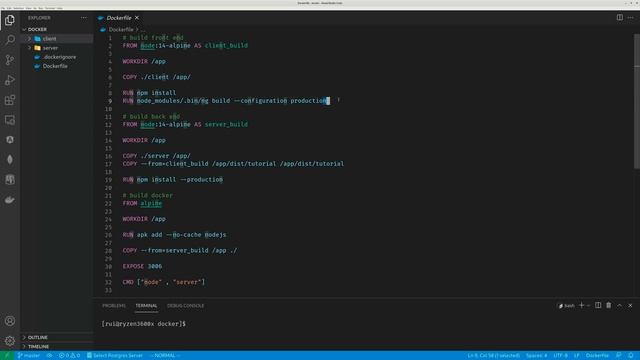Open the Source Control view
Screen dimensions: 640x360
click(x=10, y=60)
